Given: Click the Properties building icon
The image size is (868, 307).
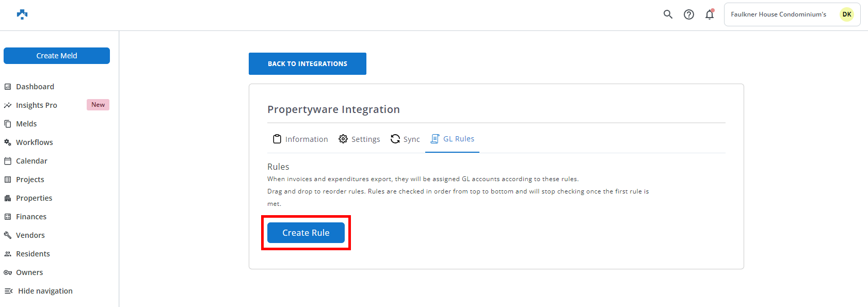Looking at the screenshot, I should click(8, 198).
